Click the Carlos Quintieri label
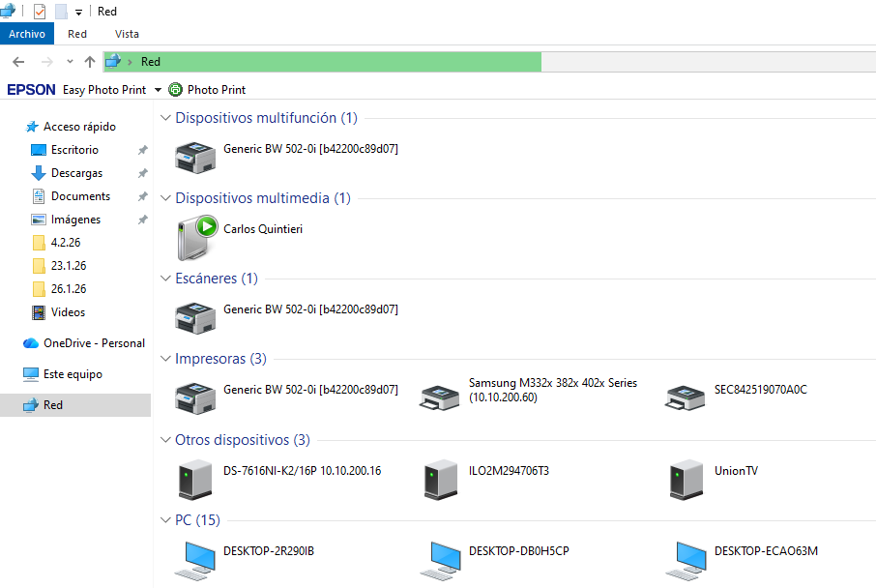 tap(263, 229)
